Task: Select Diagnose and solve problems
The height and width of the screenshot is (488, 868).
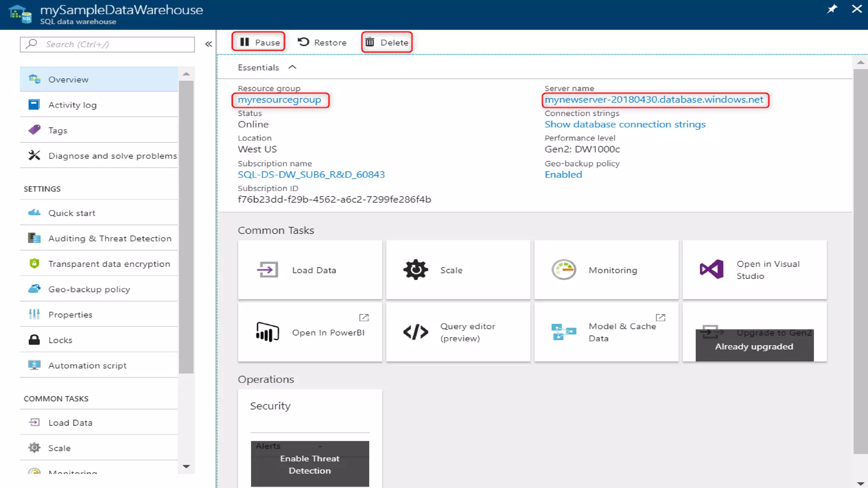Action: [99, 155]
